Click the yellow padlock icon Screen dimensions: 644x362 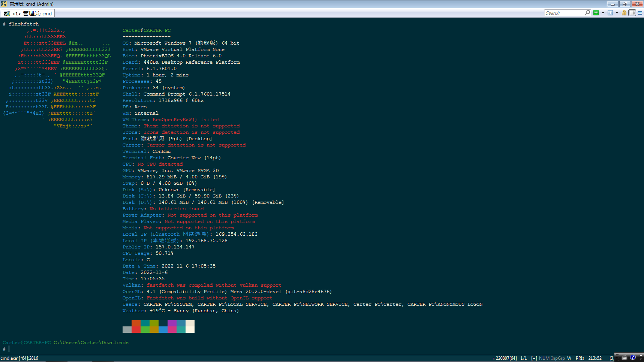(x=624, y=13)
